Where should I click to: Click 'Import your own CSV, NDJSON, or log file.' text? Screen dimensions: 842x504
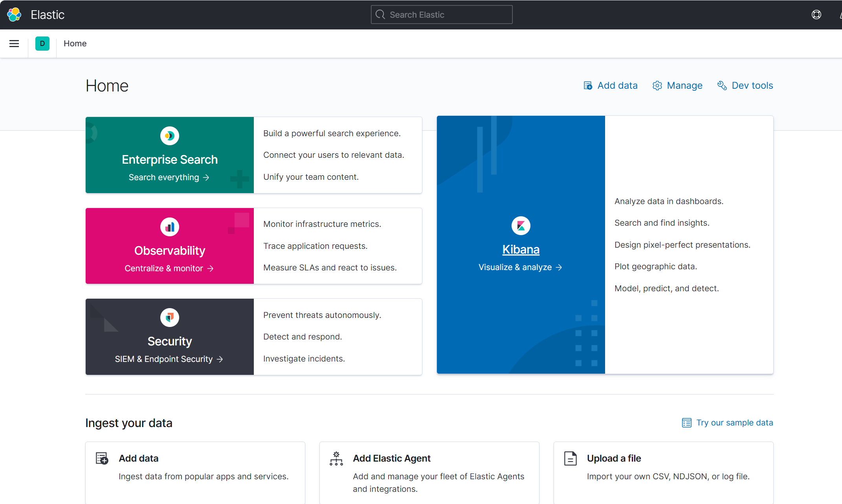tap(668, 477)
